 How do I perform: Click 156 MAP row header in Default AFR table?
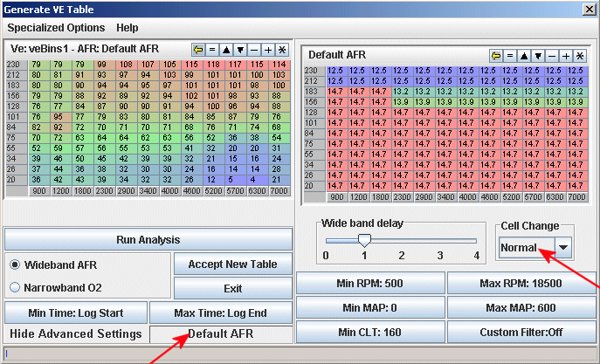[314, 102]
